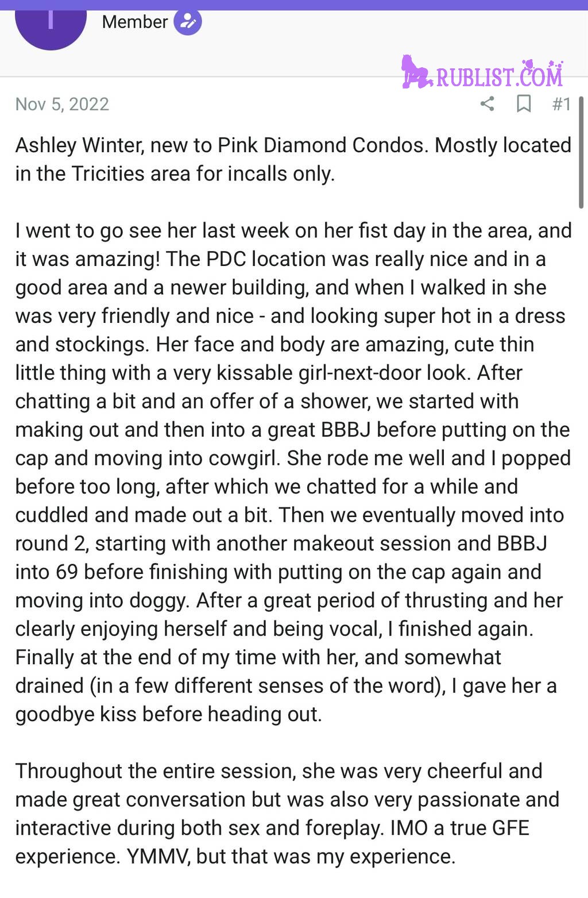Click the pink figure logo in the watermark
The width and height of the screenshot is (588, 898).
416,72
